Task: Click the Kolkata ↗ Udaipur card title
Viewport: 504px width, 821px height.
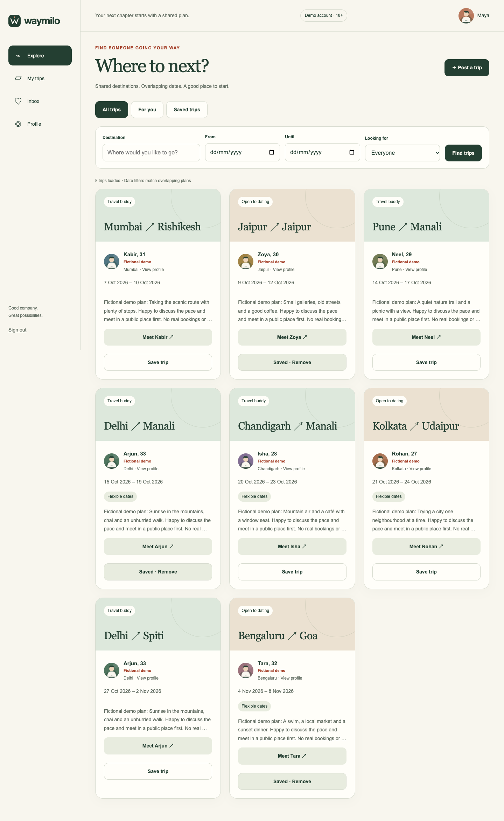Action: (416, 426)
